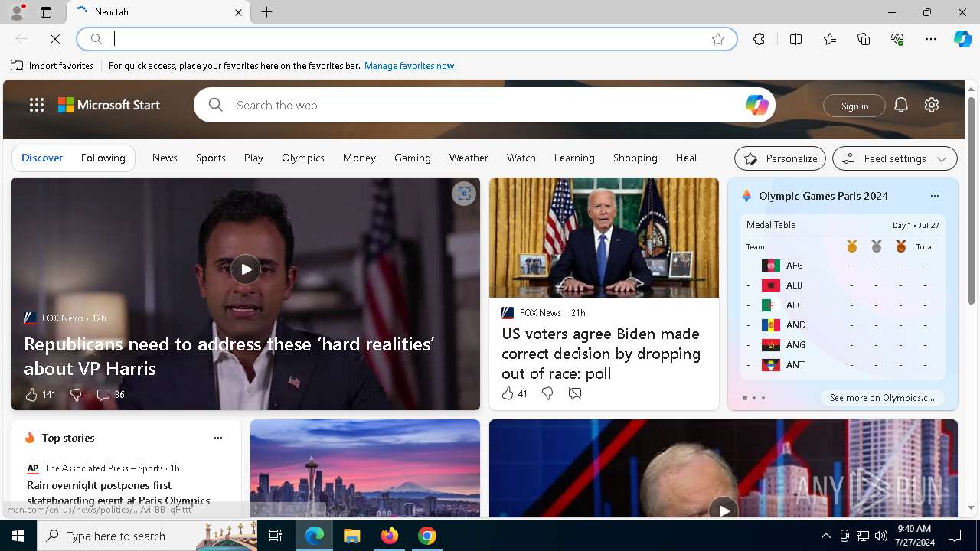
Task: Launch Firefox from the taskbar
Action: 390,536
